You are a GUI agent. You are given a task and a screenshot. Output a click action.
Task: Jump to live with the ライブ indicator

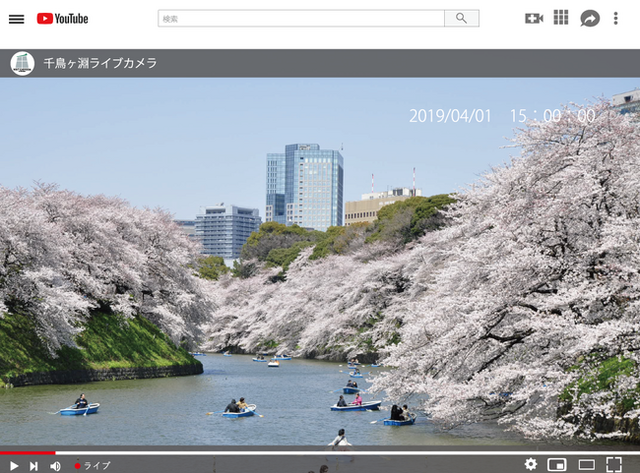click(x=93, y=465)
